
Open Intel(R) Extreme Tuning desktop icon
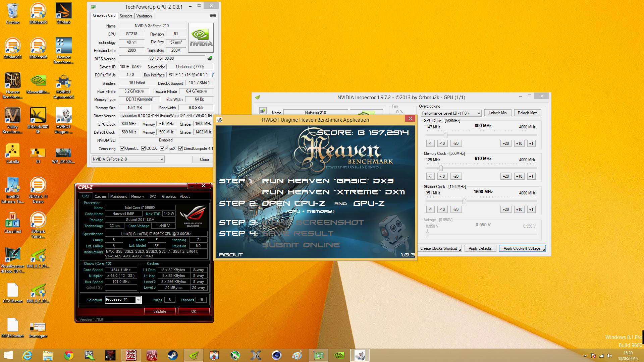pos(13,190)
